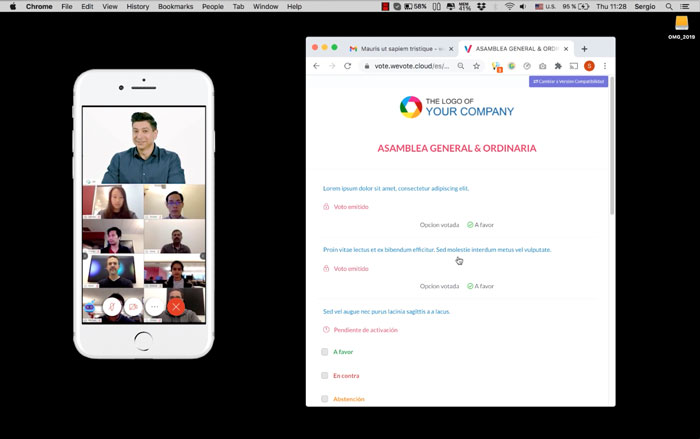
Task: Open the camera screenshot extension
Action: (x=542, y=66)
